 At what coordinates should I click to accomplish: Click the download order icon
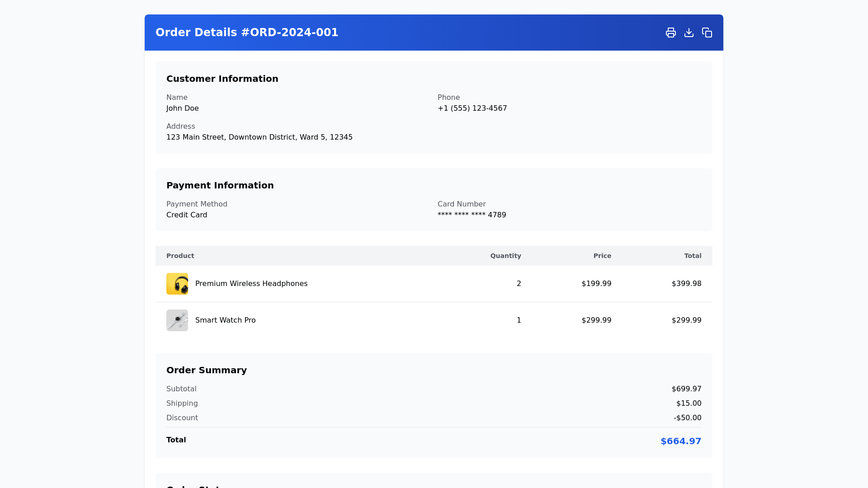pyautogui.click(x=689, y=33)
